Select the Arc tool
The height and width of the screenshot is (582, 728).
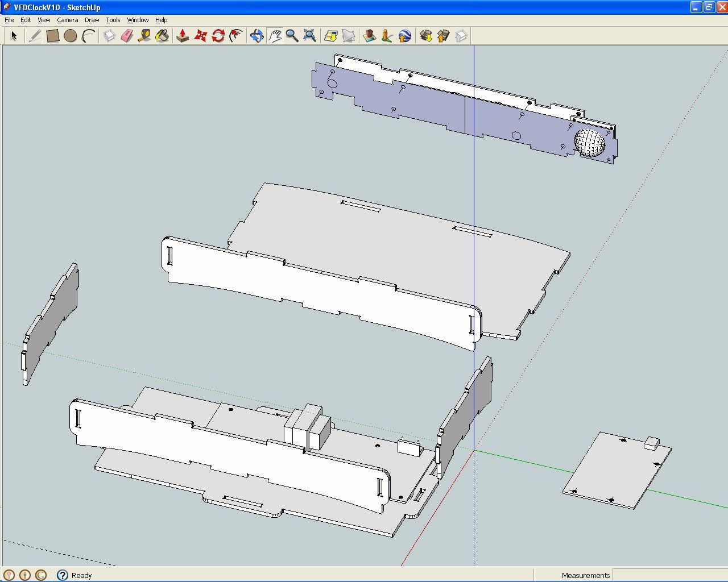click(88, 36)
